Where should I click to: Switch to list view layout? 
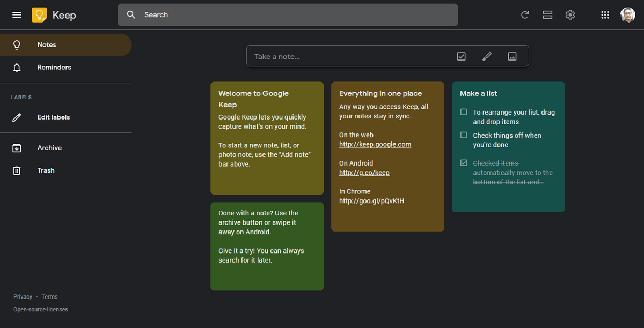547,14
